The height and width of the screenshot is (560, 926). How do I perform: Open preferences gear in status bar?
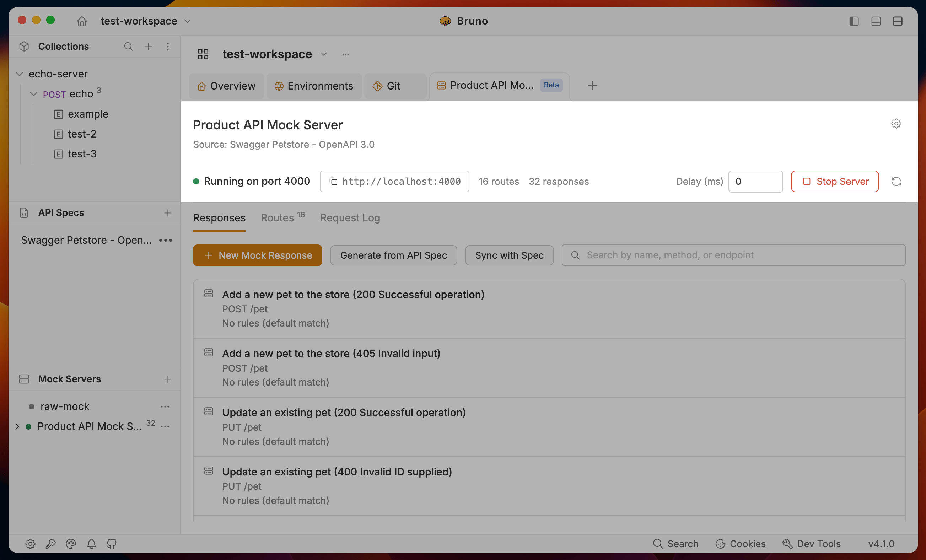tap(31, 544)
